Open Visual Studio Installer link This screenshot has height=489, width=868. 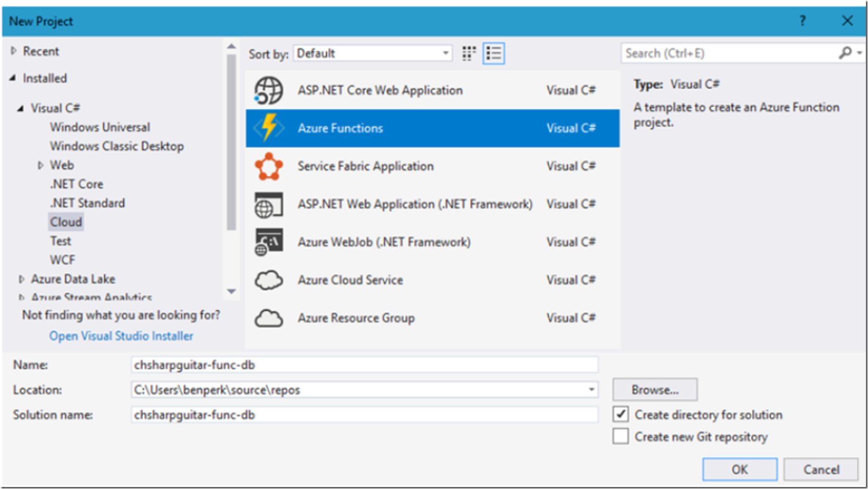121,336
